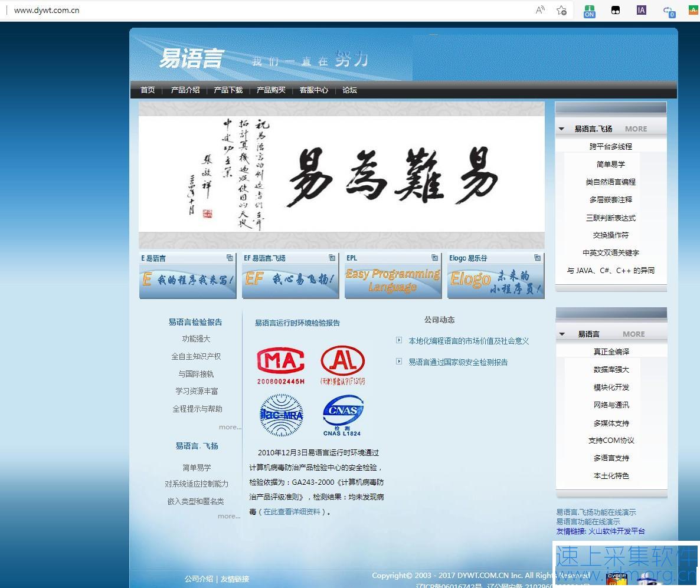Viewport: 700px width, 588px height.
Task: Open 跨平台多线程 sidebar link
Action: click(611, 146)
